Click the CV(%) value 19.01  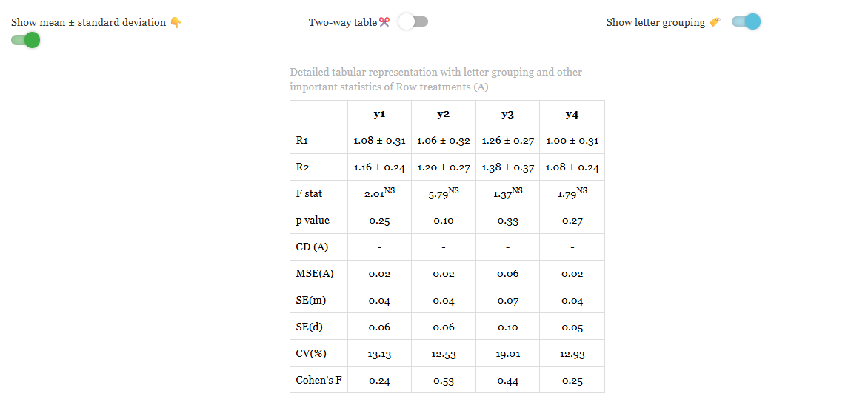coord(507,354)
